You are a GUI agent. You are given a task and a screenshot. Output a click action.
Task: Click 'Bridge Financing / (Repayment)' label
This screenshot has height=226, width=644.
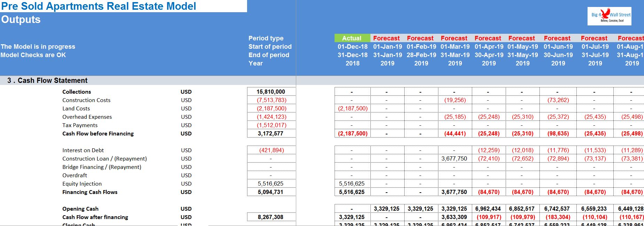(x=102, y=167)
